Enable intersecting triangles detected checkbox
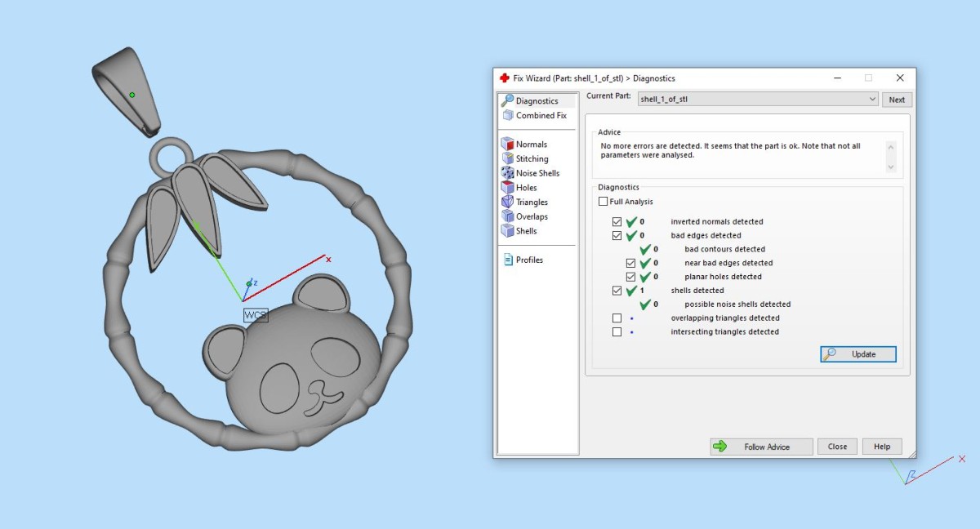Image resolution: width=980 pixels, height=529 pixels. click(x=617, y=331)
